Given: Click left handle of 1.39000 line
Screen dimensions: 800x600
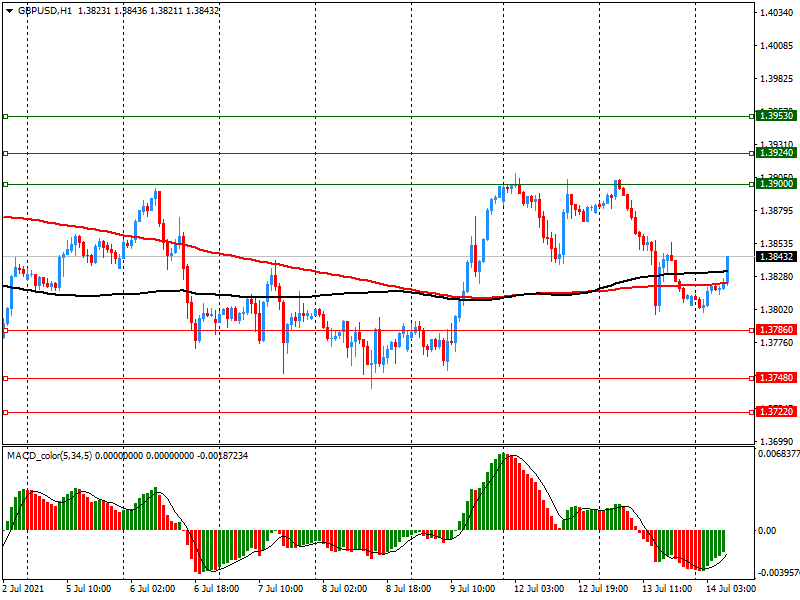Looking at the screenshot, I should 5,184.
